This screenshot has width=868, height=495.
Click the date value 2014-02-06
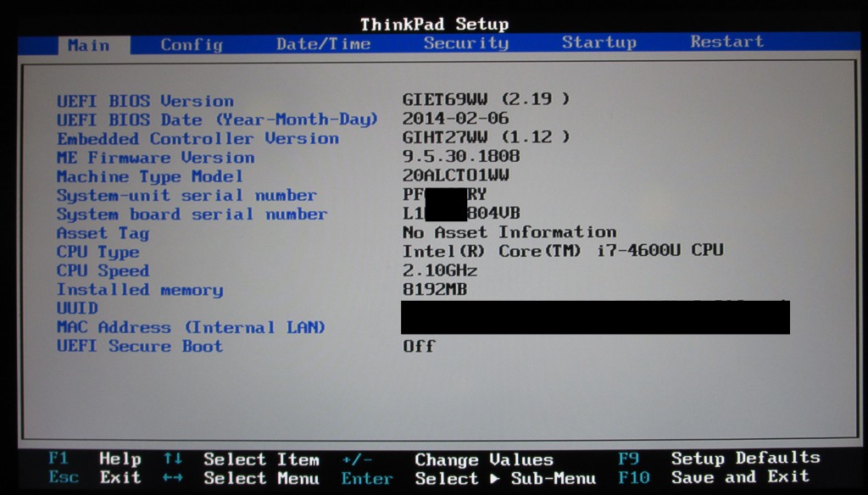coord(455,119)
